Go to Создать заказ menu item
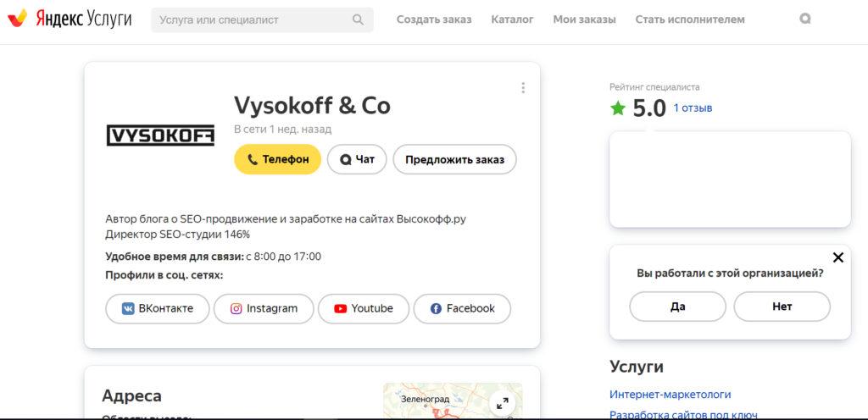The width and height of the screenshot is (868, 420). 434,19
